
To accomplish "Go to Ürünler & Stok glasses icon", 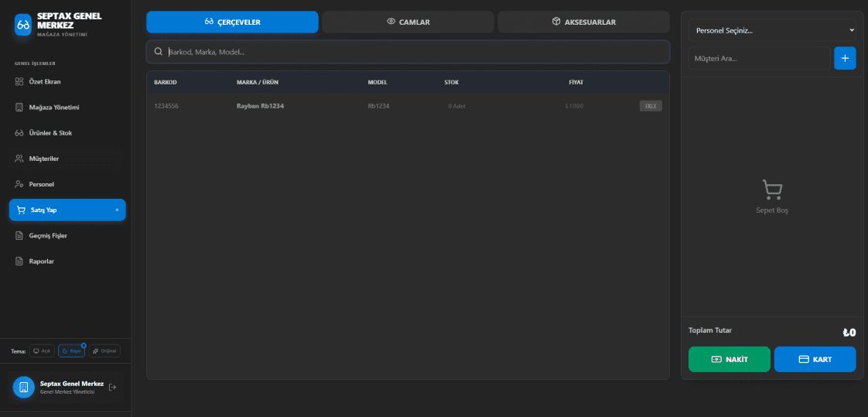I will [x=19, y=133].
